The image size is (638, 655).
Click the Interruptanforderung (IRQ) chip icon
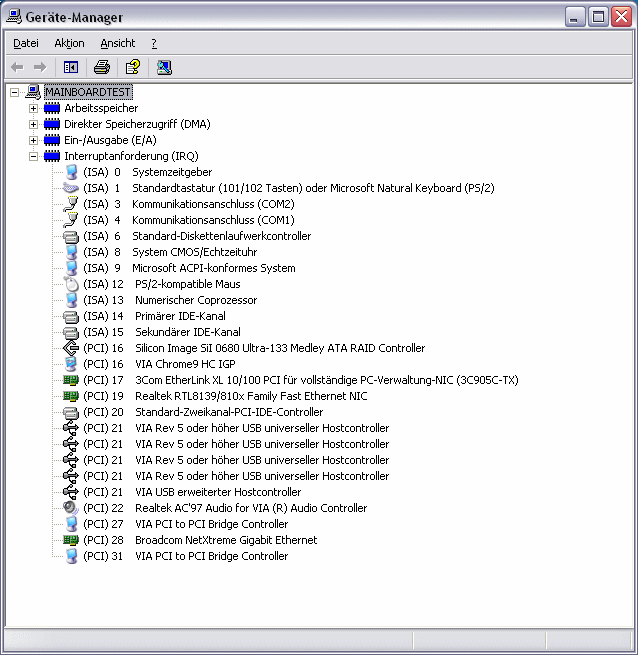(52, 156)
